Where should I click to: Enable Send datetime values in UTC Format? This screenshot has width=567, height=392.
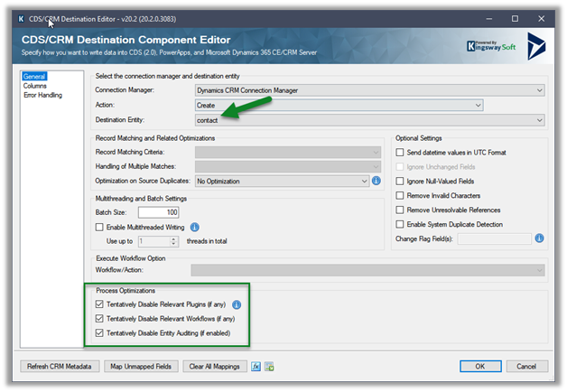[x=400, y=152]
